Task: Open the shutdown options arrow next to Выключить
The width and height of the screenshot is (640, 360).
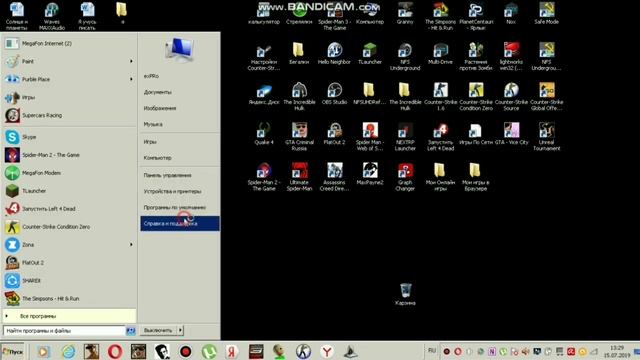Action: (x=180, y=330)
